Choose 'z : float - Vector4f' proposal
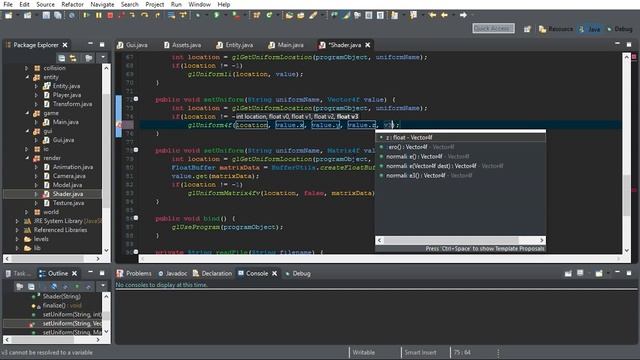 coord(460,138)
